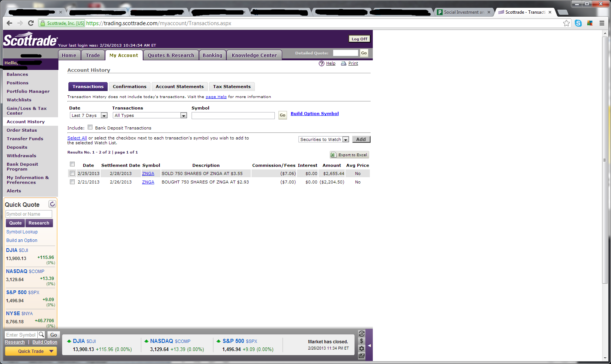Open the ZNGA link in the BOUGHT row
The image size is (611, 364).
pyautogui.click(x=148, y=182)
